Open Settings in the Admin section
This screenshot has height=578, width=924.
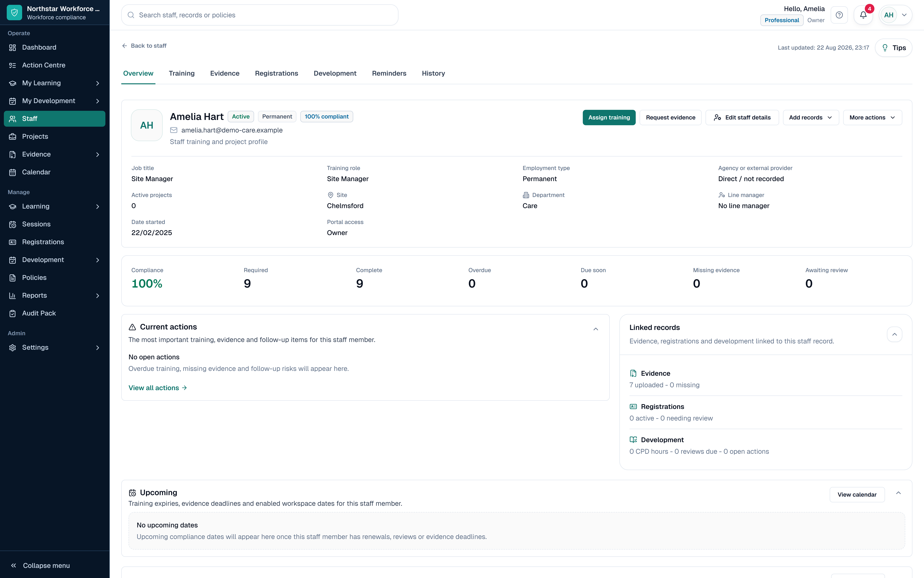tap(55, 348)
